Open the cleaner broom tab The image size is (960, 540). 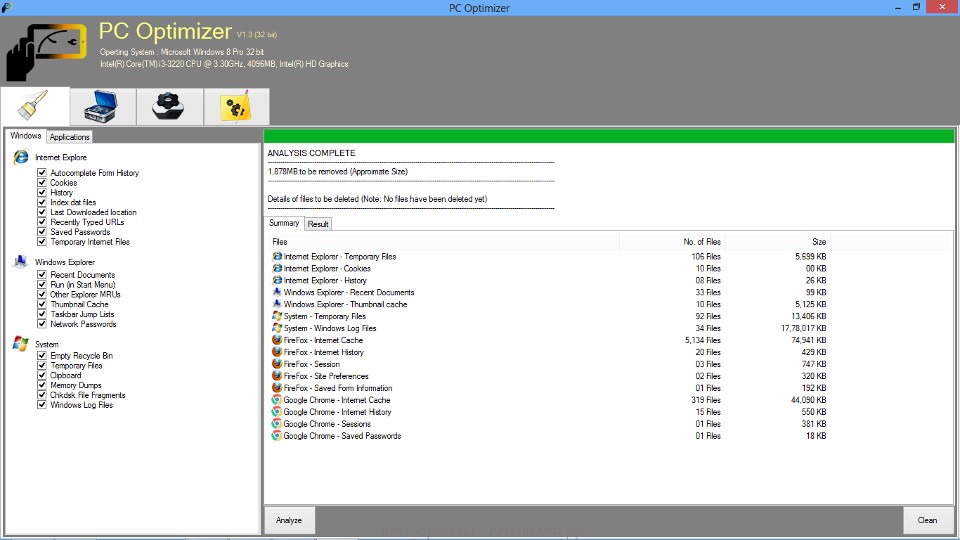coord(35,107)
